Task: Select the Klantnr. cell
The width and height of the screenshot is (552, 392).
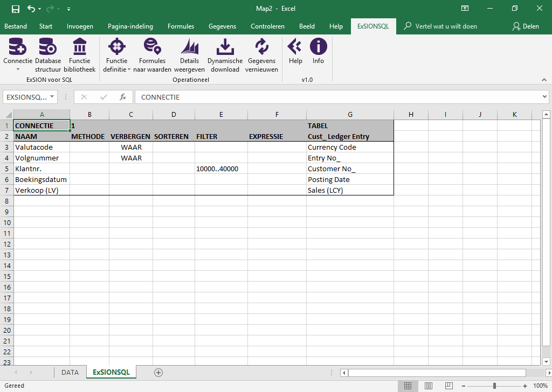Action: [x=42, y=169]
